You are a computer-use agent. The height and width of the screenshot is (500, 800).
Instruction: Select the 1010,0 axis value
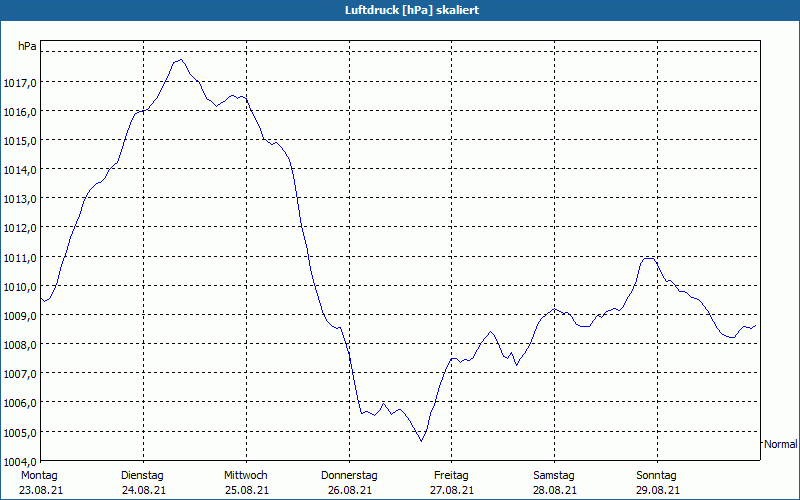pos(20,287)
